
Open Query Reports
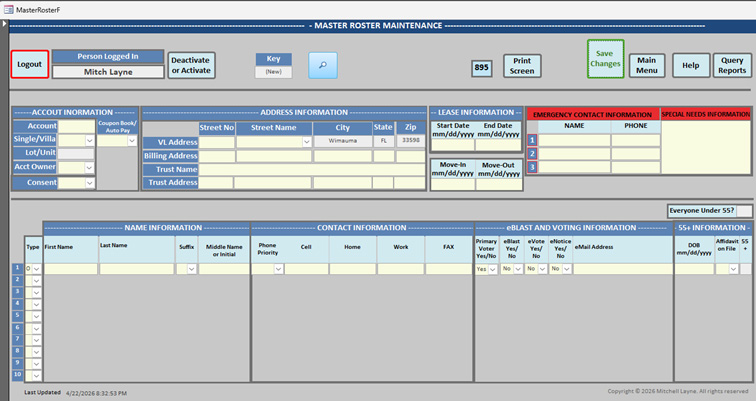coord(732,66)
